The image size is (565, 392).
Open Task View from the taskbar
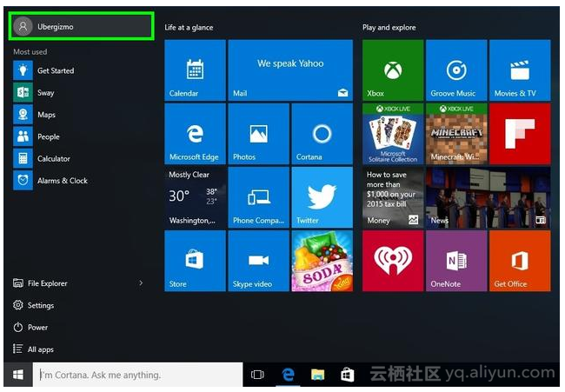[257, 375]
